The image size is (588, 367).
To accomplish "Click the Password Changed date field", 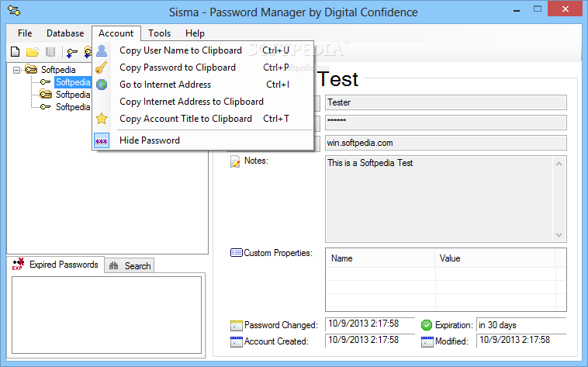I will (370, 324).
